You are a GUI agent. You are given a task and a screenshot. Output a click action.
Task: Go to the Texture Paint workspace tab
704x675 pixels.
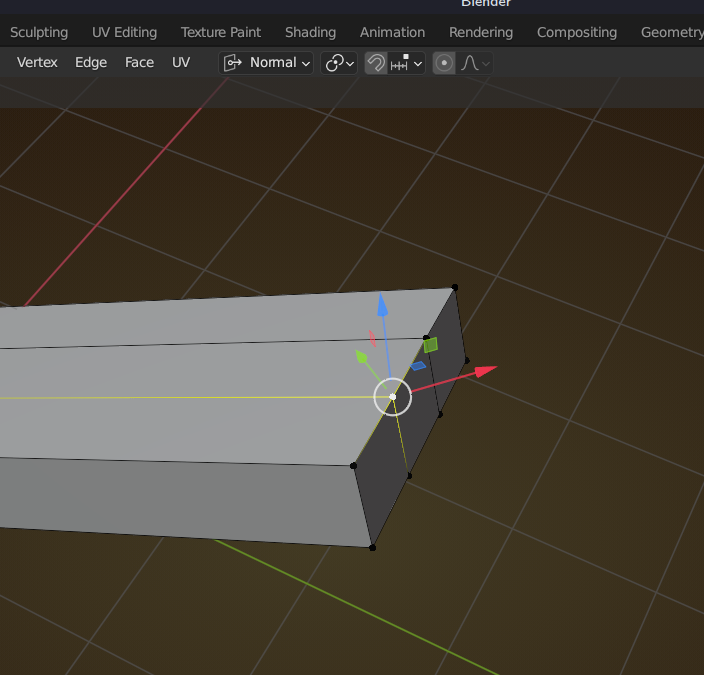221,32
